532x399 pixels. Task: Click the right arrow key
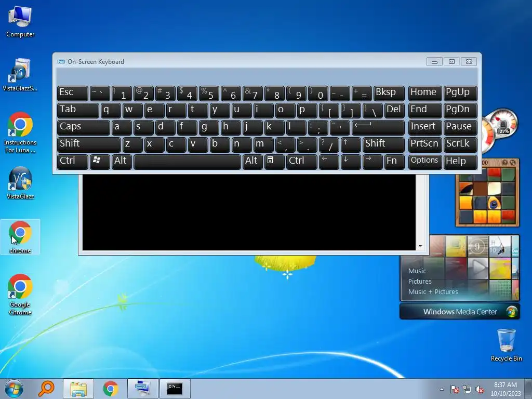(373, 162)
